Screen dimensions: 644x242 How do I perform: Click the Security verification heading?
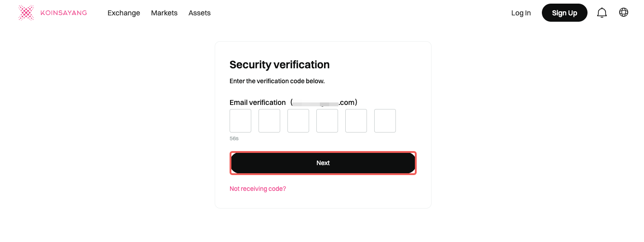coord(279,65)
